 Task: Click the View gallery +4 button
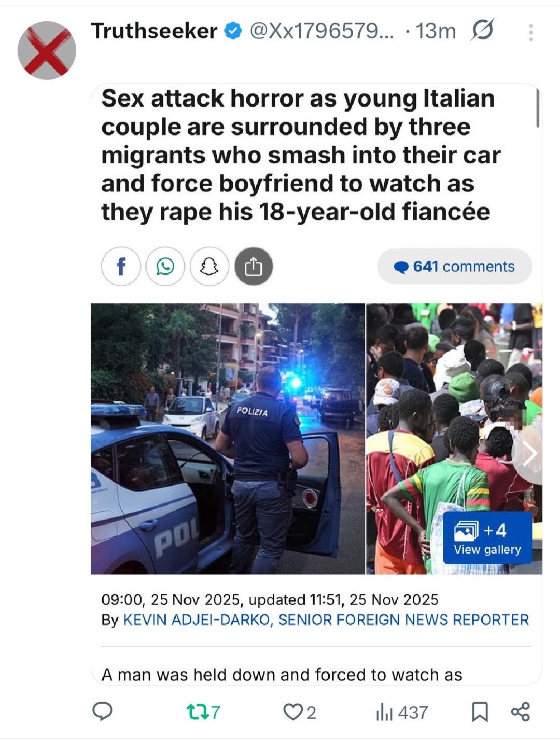487,538
